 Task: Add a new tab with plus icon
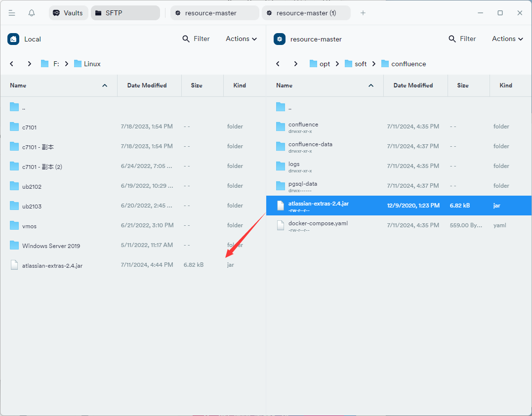pos(363,13)
